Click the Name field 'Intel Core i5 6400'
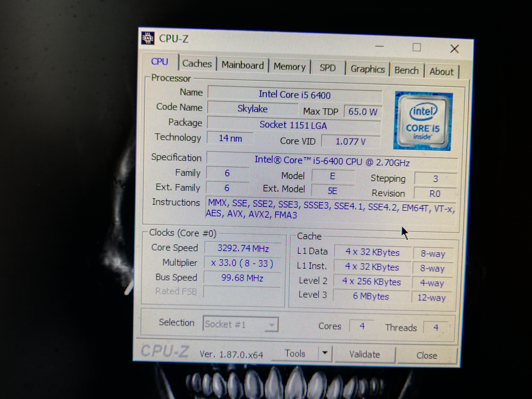The width and height of the screenshot is (532, 399). click(295, 95)
